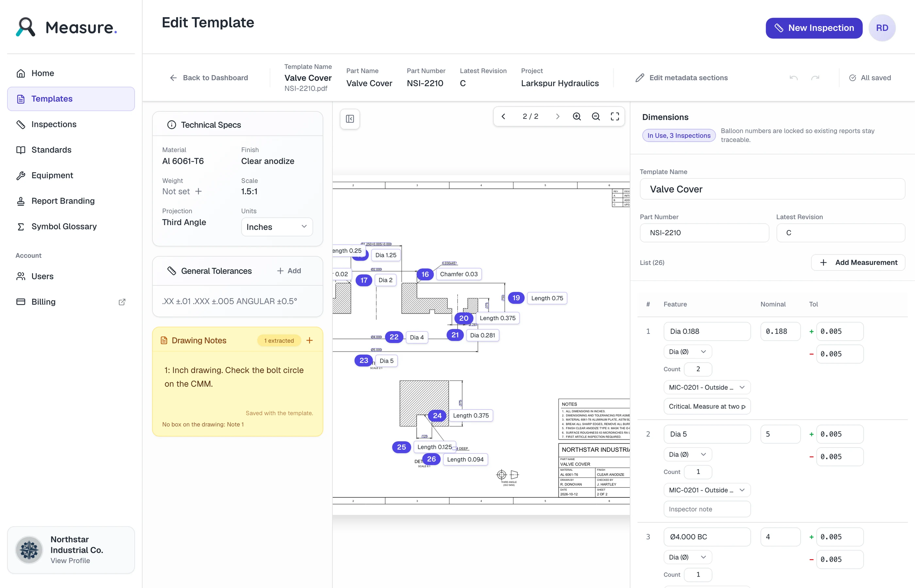
Task: Start a New Inspection
Action: tap(814, 28)
